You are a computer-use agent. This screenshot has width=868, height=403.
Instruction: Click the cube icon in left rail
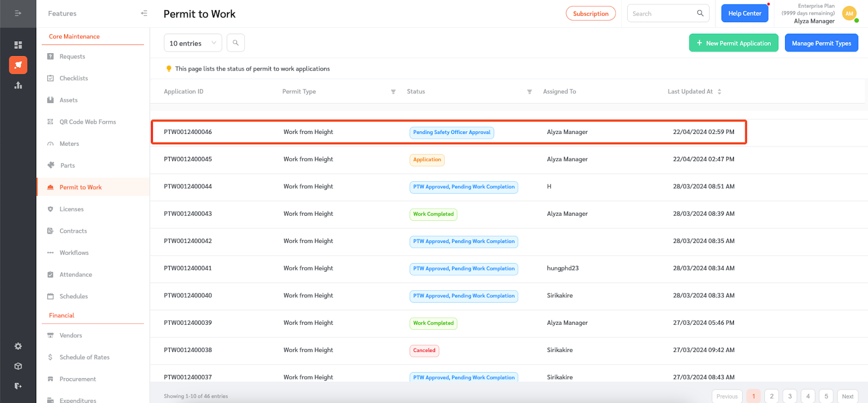[x=18, y=366]
